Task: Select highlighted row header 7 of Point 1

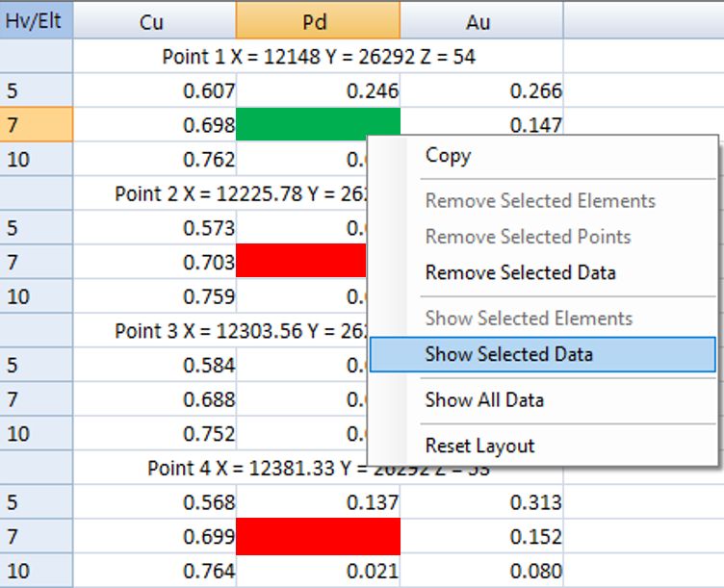Action: click(35, 125)
